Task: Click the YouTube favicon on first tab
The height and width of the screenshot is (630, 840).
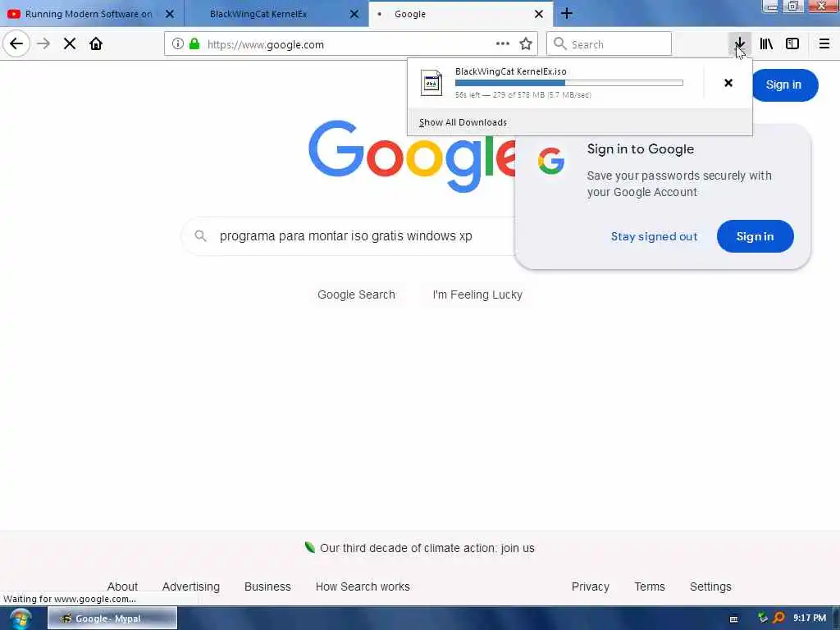Action: click(14, 14)
